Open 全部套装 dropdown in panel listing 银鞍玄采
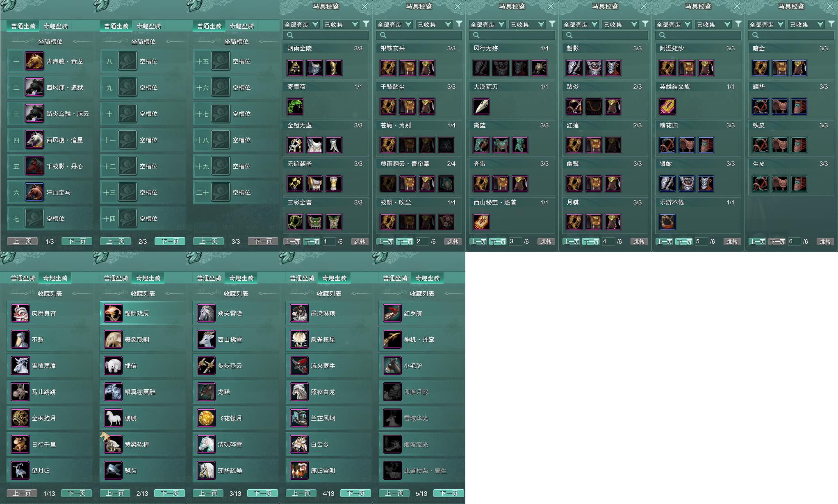This screenshot has width=838, height=504. point(394,25)
